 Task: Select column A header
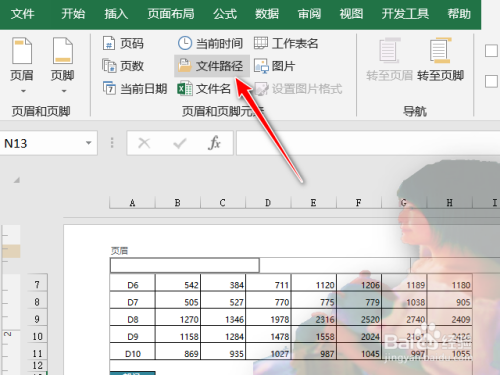[x=132, y=203]
